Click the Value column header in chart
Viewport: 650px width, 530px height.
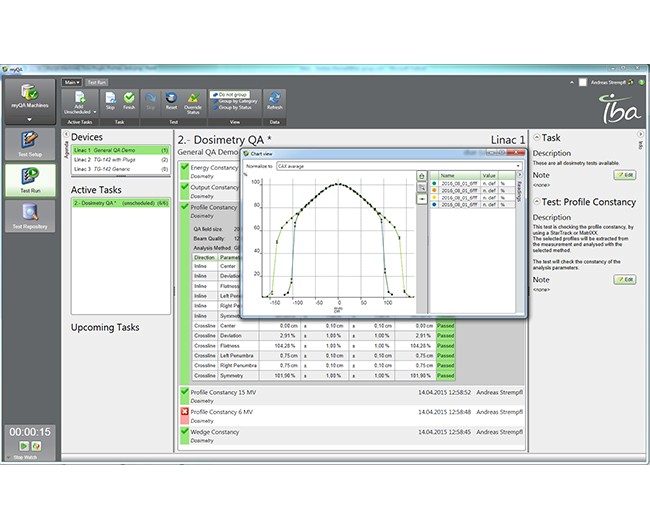tap(489, 176)
